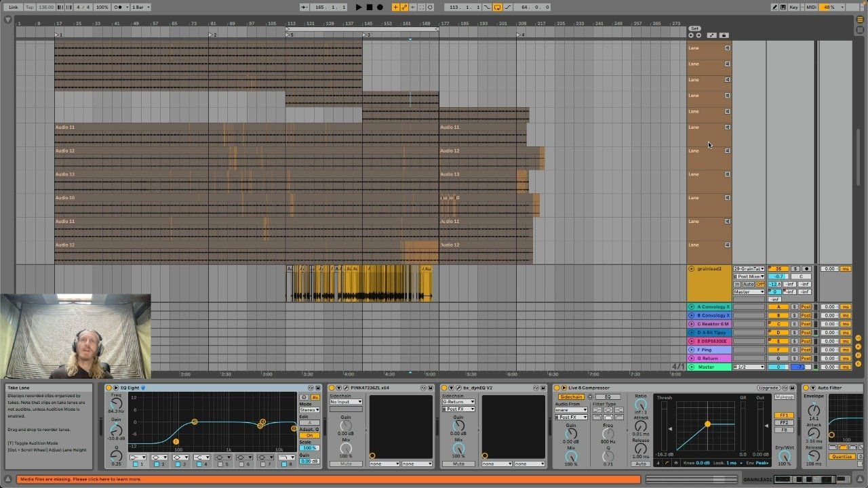Enable the compressor Sidechain button
The width and height of the screenshot is (868, 488).
pos(571,396)
